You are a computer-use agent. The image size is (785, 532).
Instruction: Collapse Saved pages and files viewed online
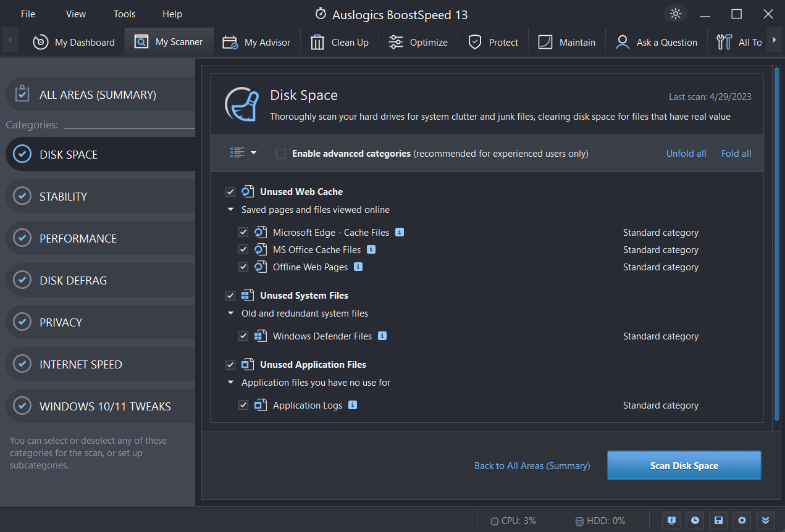point(230,210)
